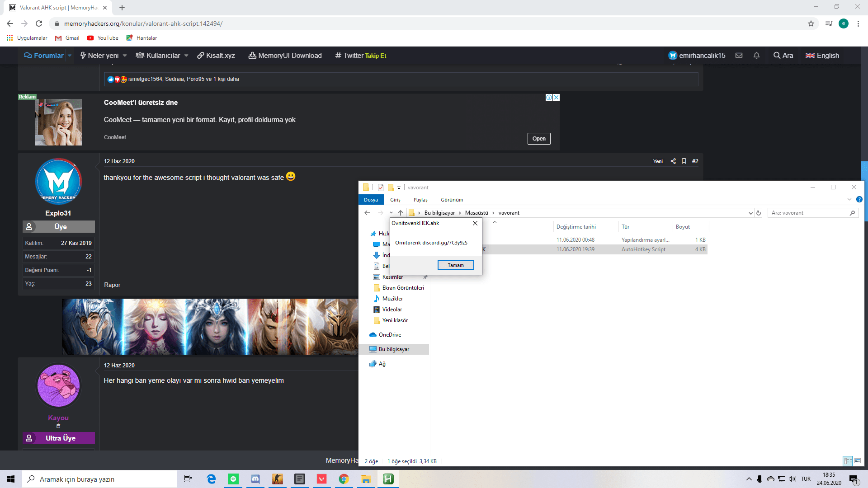Go up one folder in Explorer
868x488 pixels.
click(x=401, y=213)
